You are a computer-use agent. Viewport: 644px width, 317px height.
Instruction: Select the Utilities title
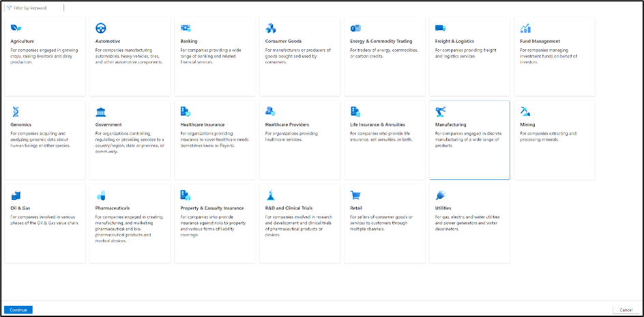443,208
